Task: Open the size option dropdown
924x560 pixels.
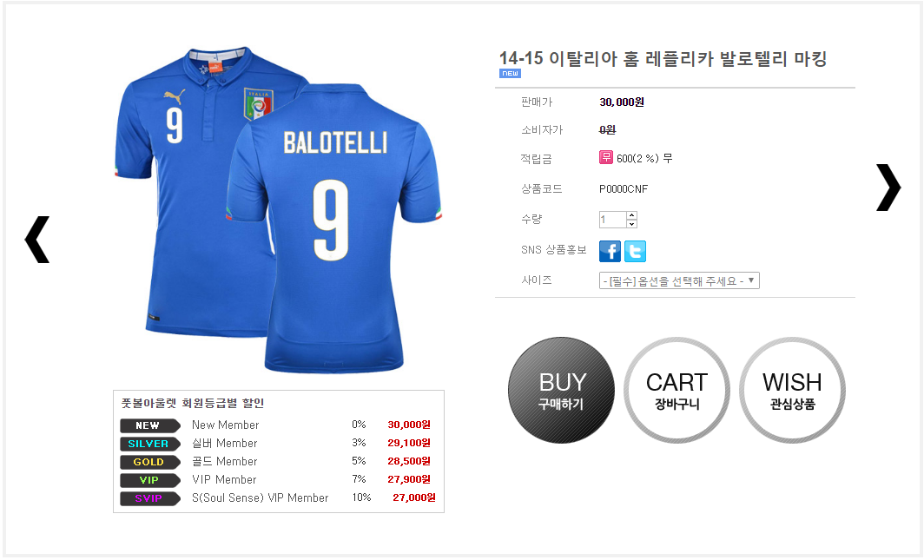Action: 679,280
